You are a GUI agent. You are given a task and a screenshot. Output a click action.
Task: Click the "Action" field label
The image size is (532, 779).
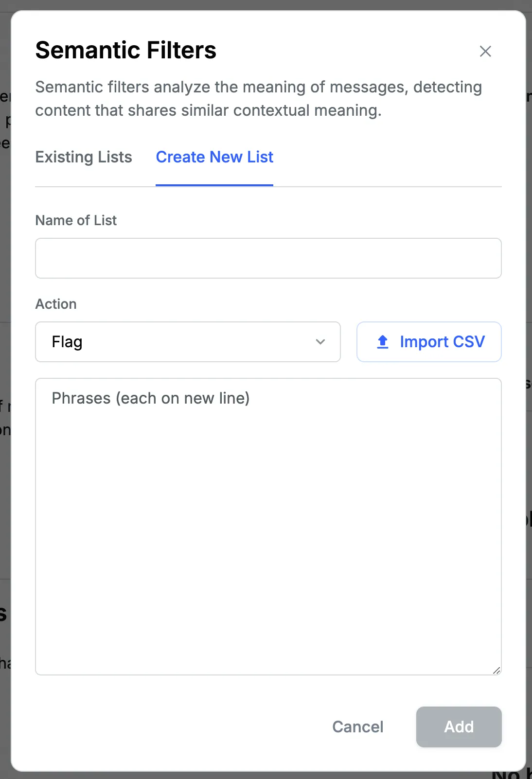(56, 304)
